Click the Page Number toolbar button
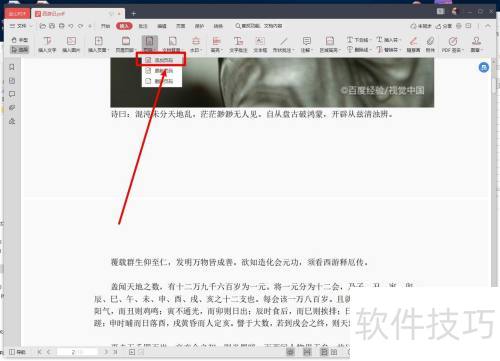500x361 pixels. 149,44
